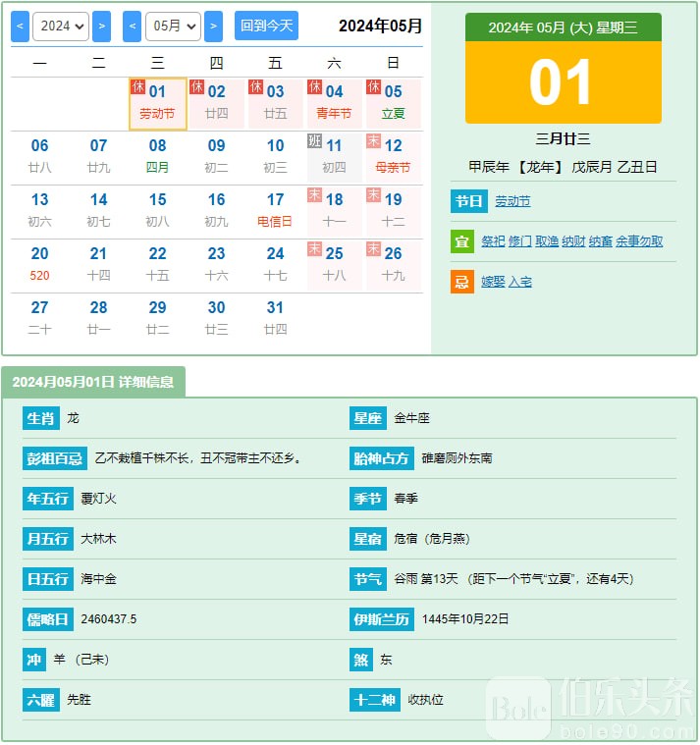Image resolution: width=700 pixels, height=745 pixels.
Task: Click the 祭祀 link under 宜
Action: 493,241
